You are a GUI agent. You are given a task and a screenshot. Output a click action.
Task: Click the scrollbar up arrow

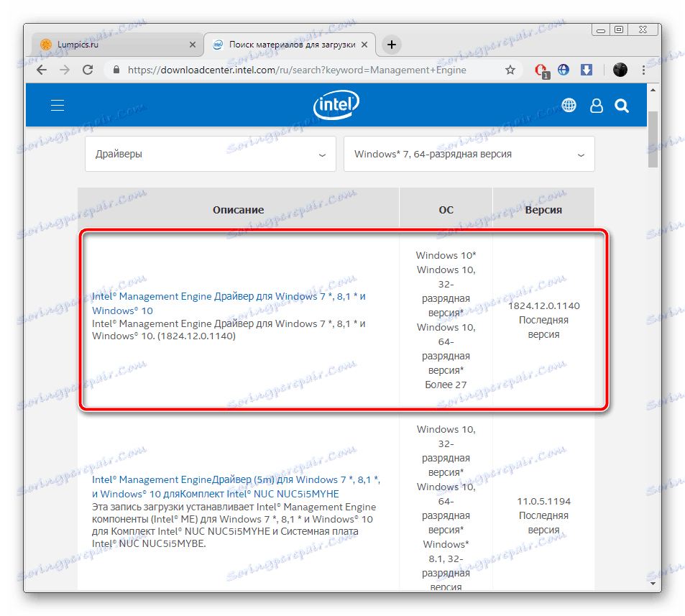point(653,90)
